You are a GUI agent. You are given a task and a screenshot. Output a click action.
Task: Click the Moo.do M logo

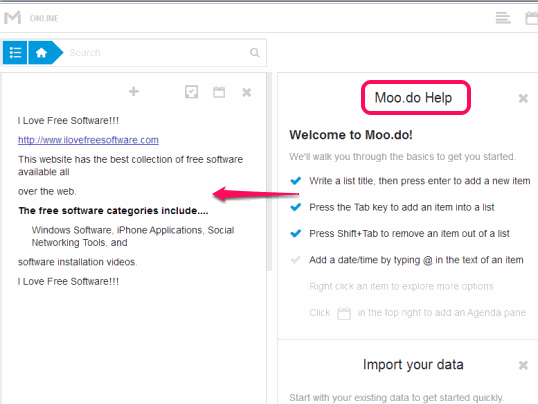point(12,18)
